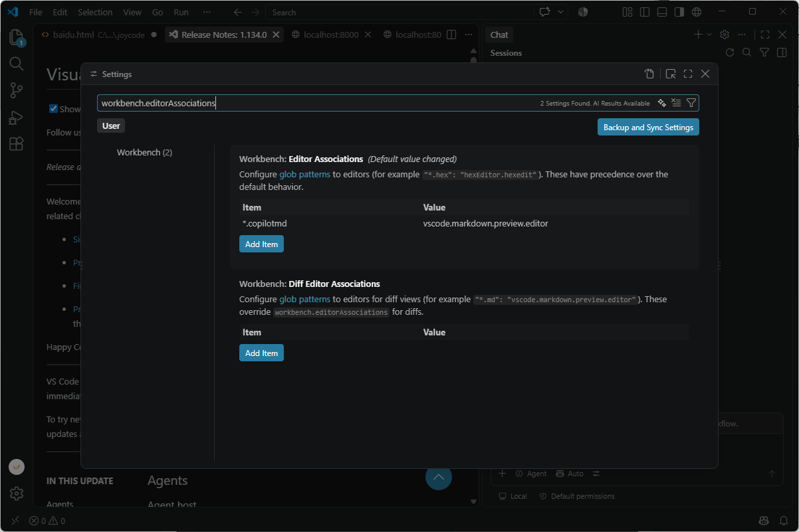Viewport: 799px width, 532px height.
Task: Open the Agent mode picker
Action: click(x=531, y=474)
